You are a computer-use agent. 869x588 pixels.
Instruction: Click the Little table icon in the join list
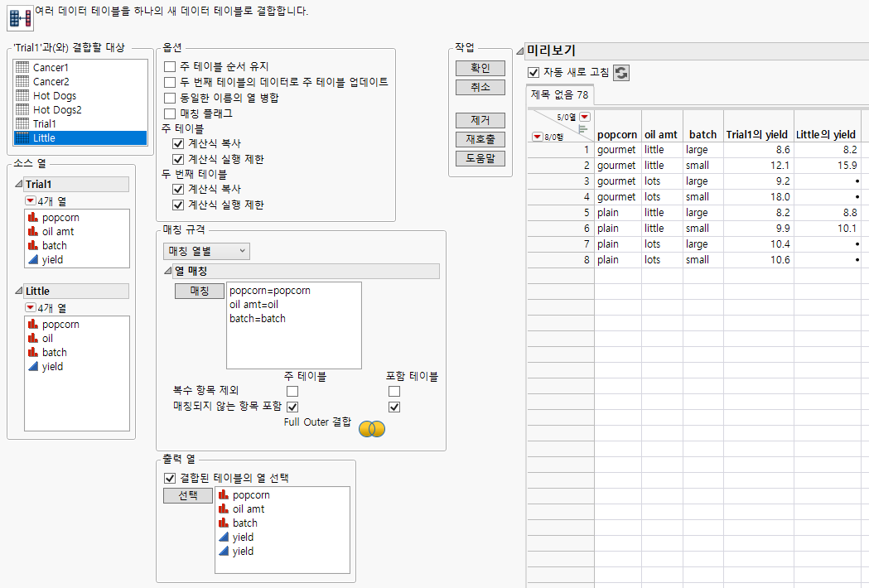(22, 138)
